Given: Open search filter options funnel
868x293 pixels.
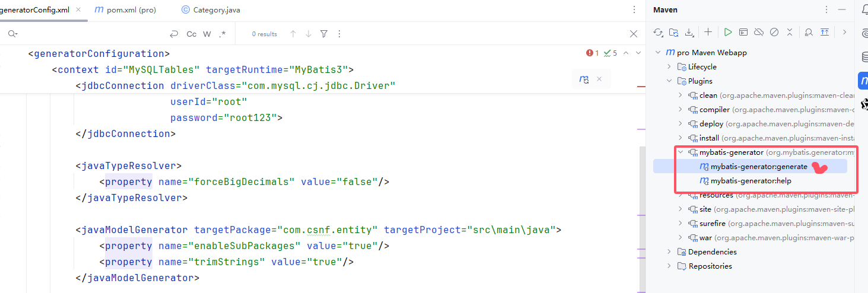Looking at the screenshot, I should click(324, 34).
